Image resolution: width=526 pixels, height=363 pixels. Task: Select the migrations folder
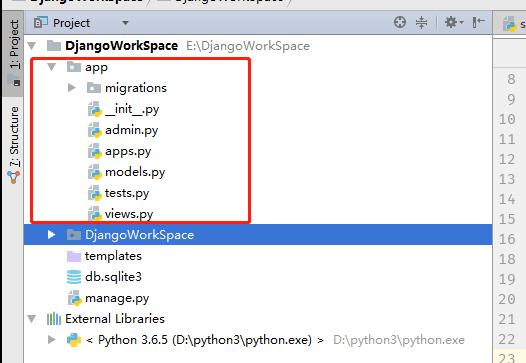pyautogui.click(x=136, y=88)
